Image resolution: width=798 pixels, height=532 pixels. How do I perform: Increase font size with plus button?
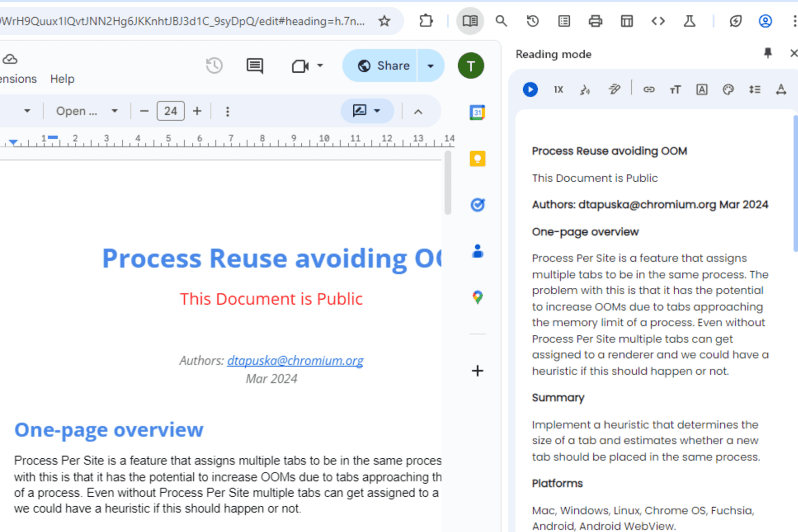(x=197, y=111)
